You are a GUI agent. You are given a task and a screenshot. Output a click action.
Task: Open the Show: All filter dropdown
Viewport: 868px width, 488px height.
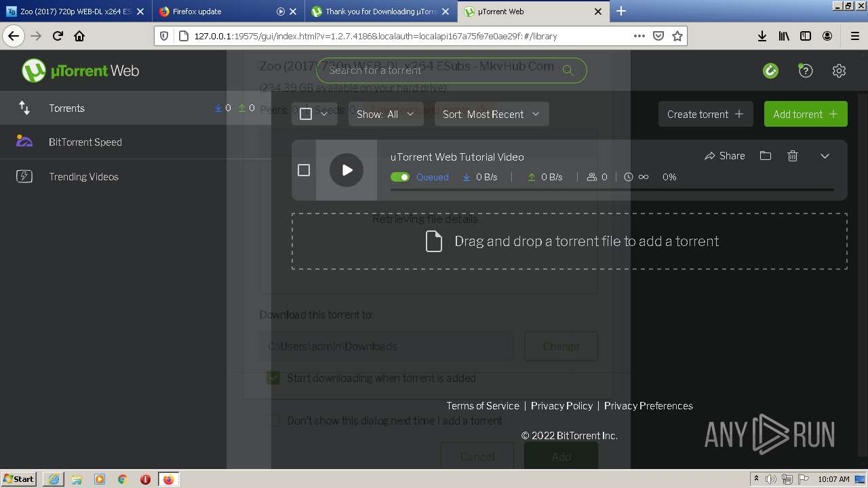pos(386,114)
